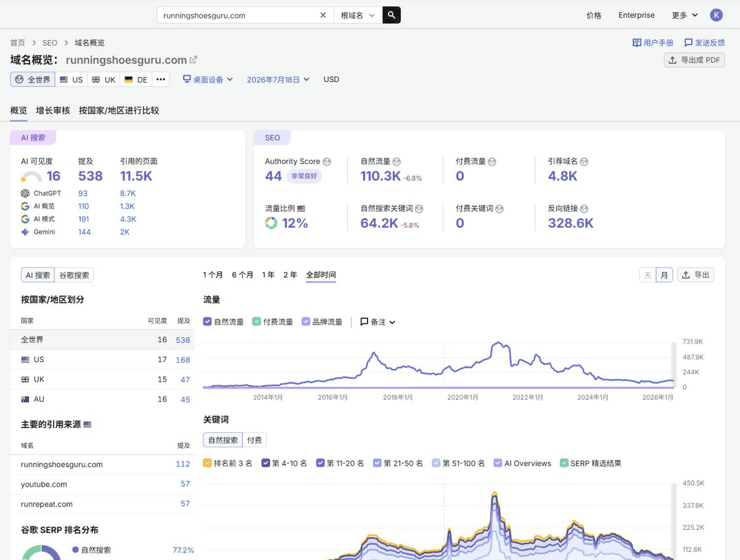Screen dimensions: 740x560
Task: Click the info icon next to 付费关键词
Action: click(x=499, y=209)
